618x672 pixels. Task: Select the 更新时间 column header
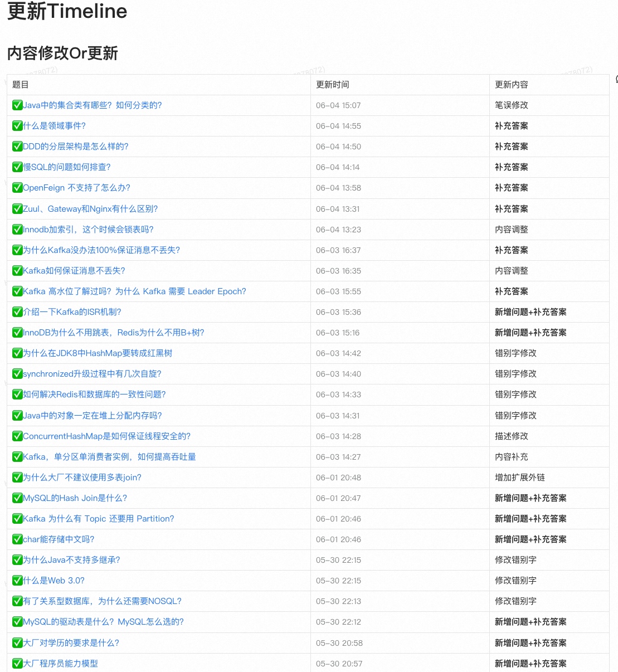click(x=333, y=85)
